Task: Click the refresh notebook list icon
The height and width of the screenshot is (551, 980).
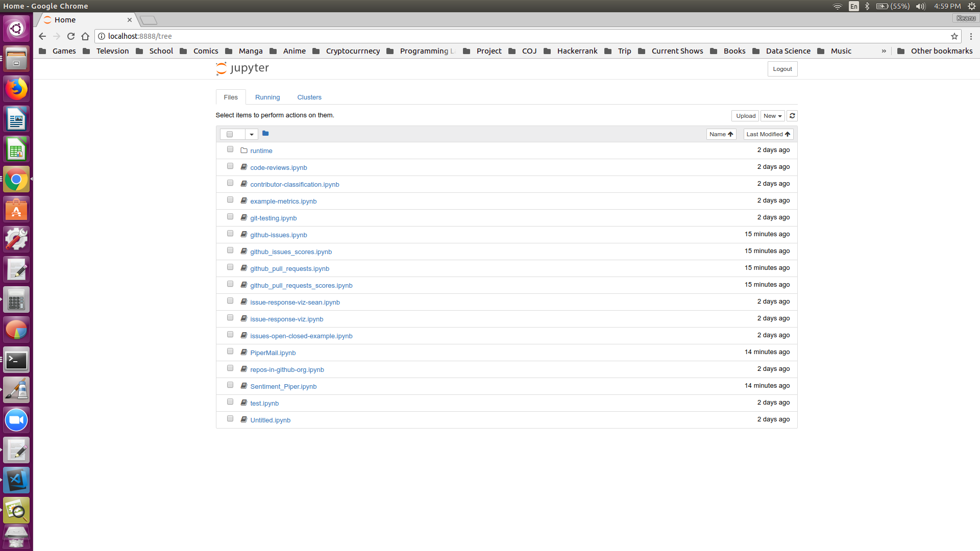Action: tap(792, 116)
